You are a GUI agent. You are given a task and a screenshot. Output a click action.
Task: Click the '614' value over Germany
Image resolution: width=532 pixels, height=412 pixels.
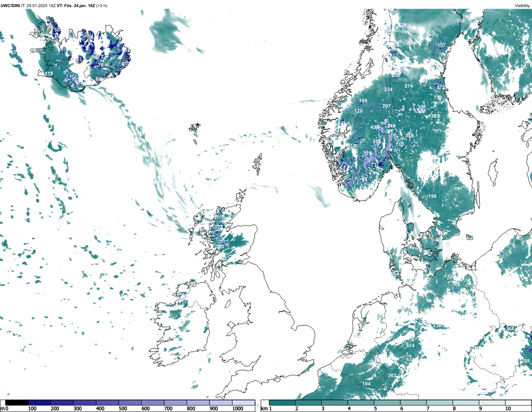(410, 345)
